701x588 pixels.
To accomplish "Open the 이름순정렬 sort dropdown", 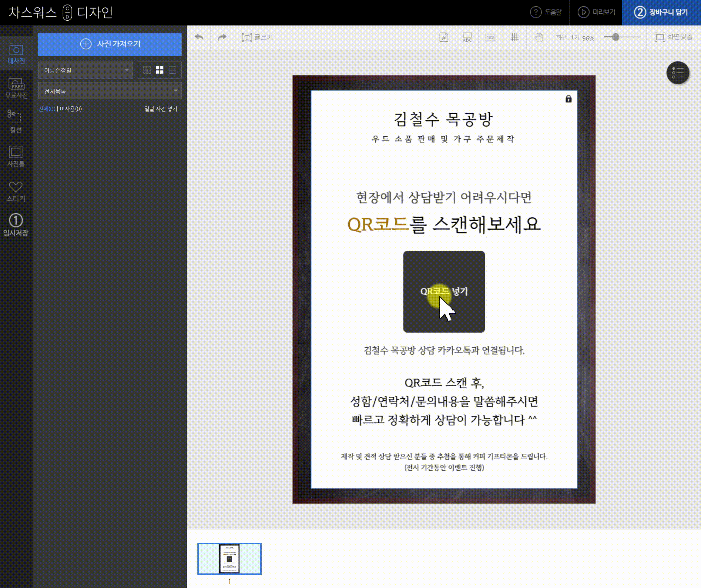I will pyautogui.click(x=86, y=70).
